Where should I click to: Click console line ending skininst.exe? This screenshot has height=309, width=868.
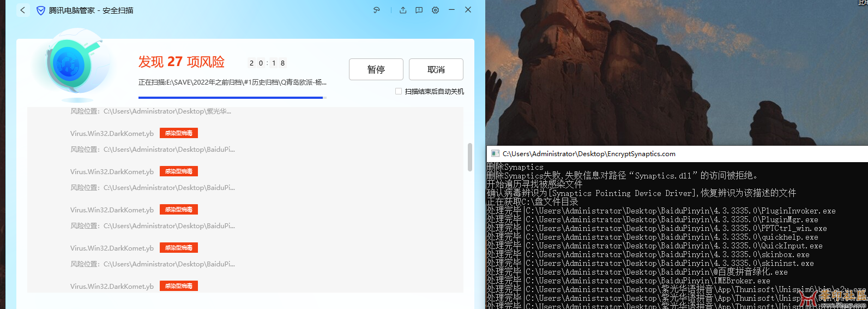650,263
